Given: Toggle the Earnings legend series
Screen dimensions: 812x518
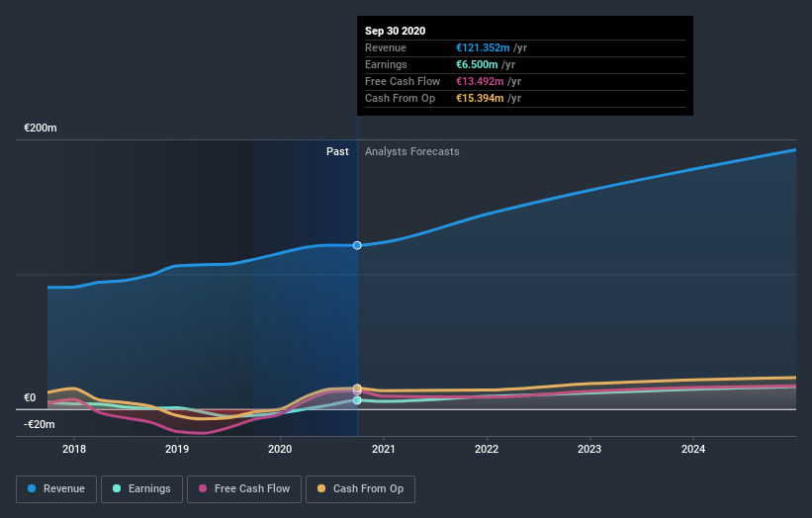Looking at the screenshot, I should coord(141,489).
